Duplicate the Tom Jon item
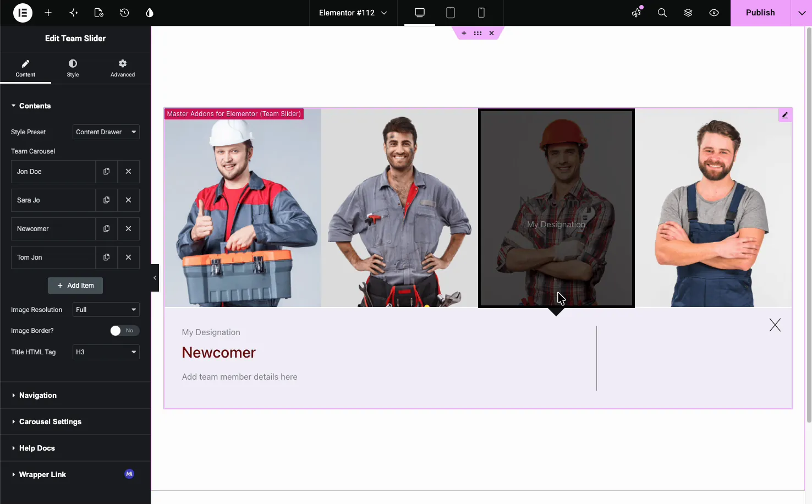 tap(106, 258)
